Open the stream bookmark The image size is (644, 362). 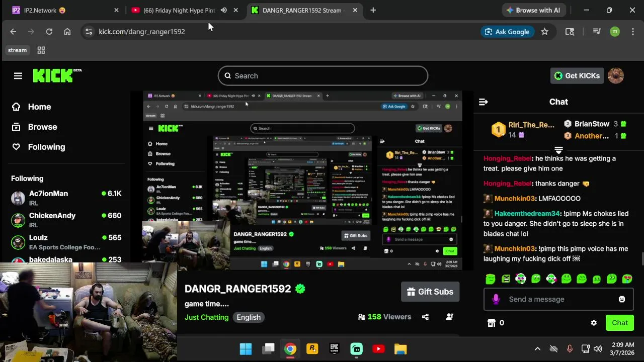point(17,50)
